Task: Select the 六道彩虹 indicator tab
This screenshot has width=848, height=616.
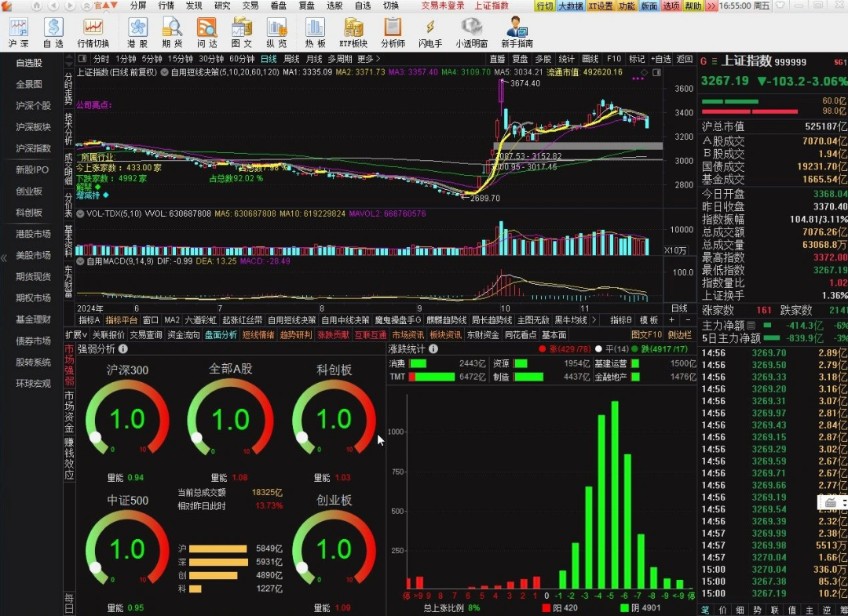Action: tap(200, 320)
